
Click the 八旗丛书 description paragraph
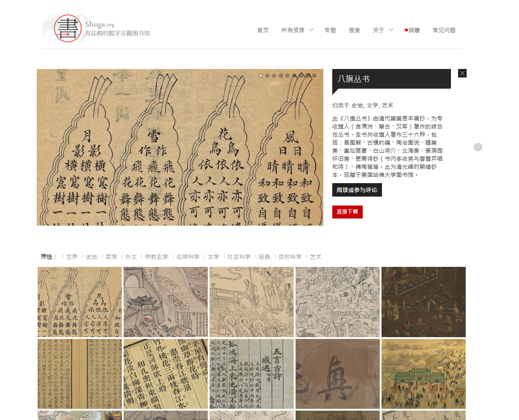click(x=388, y=146)
